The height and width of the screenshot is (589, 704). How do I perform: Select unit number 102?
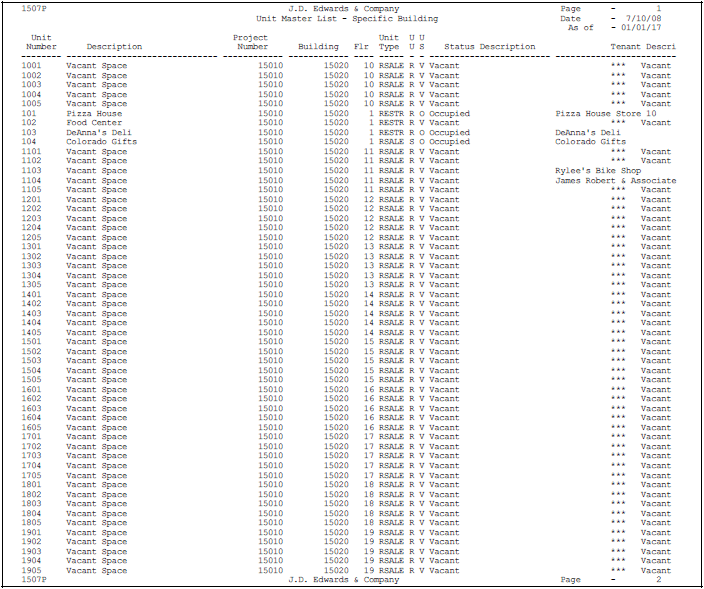29,123
